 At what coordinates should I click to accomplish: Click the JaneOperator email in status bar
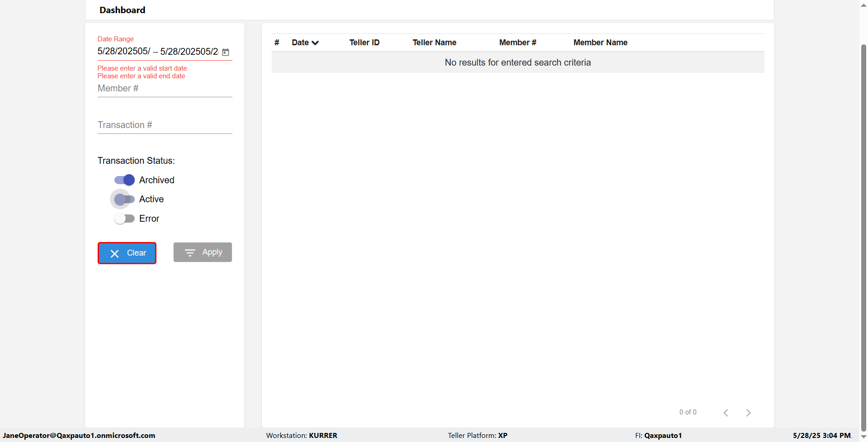(x=79, y=435)
